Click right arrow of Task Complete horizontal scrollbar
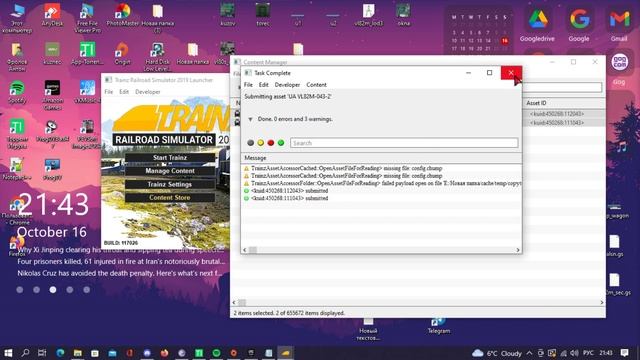This screenshot has width=640, height=360. click(518, 250)
